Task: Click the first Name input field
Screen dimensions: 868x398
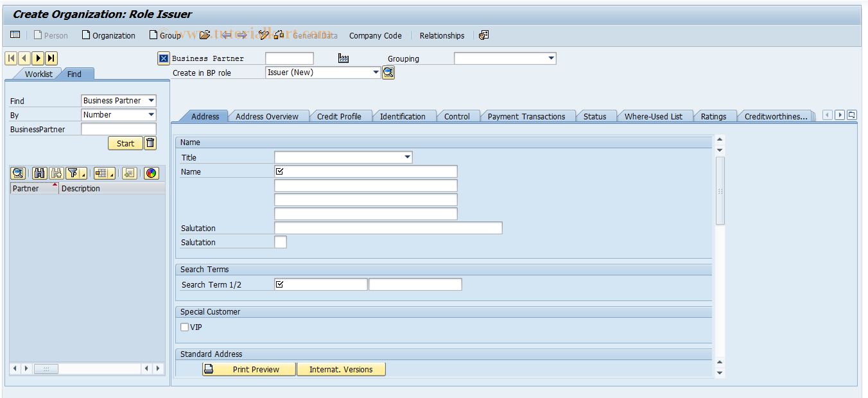Action: coord(366,171)
